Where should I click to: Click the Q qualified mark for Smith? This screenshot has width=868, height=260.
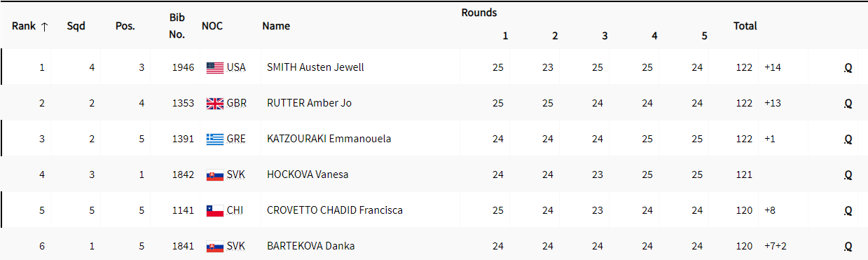tap(848, 68)
